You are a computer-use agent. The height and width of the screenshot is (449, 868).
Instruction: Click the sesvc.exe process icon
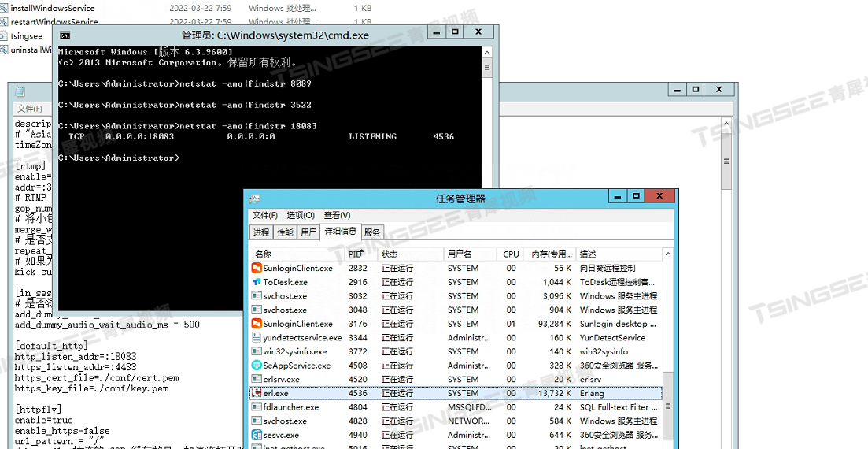257,435
